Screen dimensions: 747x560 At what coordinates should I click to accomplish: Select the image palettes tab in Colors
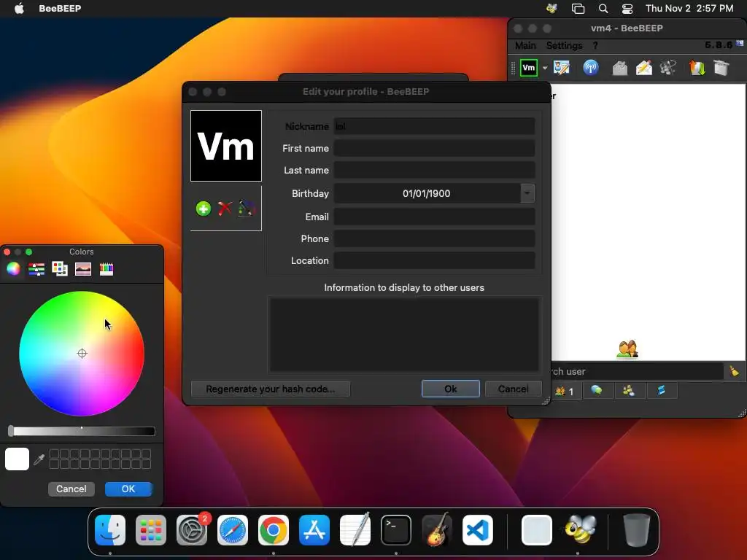tap(83, 269)
